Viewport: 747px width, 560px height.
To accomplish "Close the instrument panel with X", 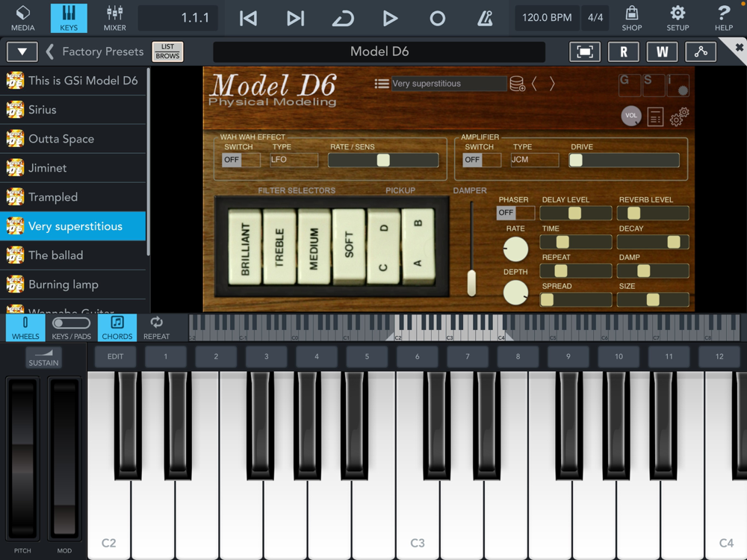I will tap(739, 47).
